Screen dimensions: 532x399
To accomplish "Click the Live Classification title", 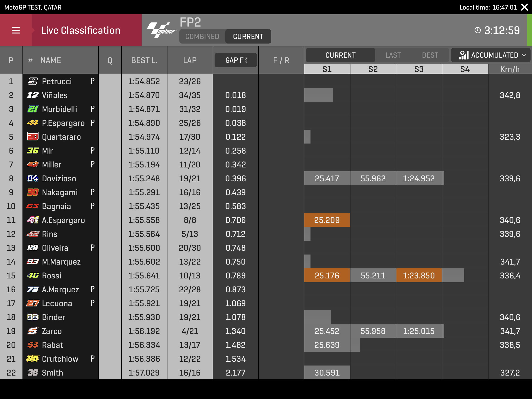I will [x=81, y=30].
